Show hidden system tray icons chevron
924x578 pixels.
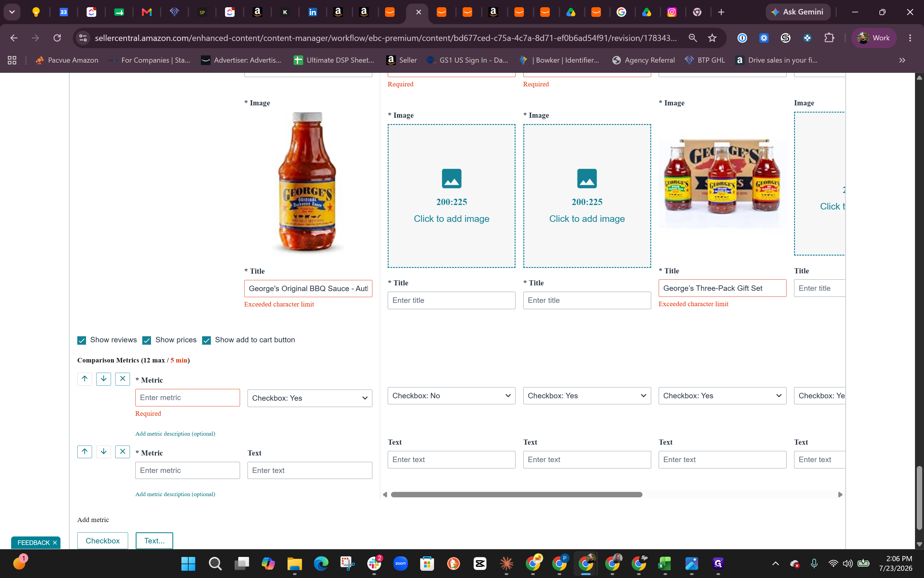pyautogui.click(x=775, y=564)
